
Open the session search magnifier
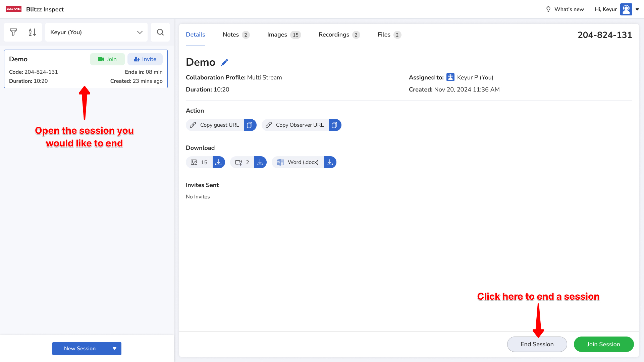tap(160, 32)
